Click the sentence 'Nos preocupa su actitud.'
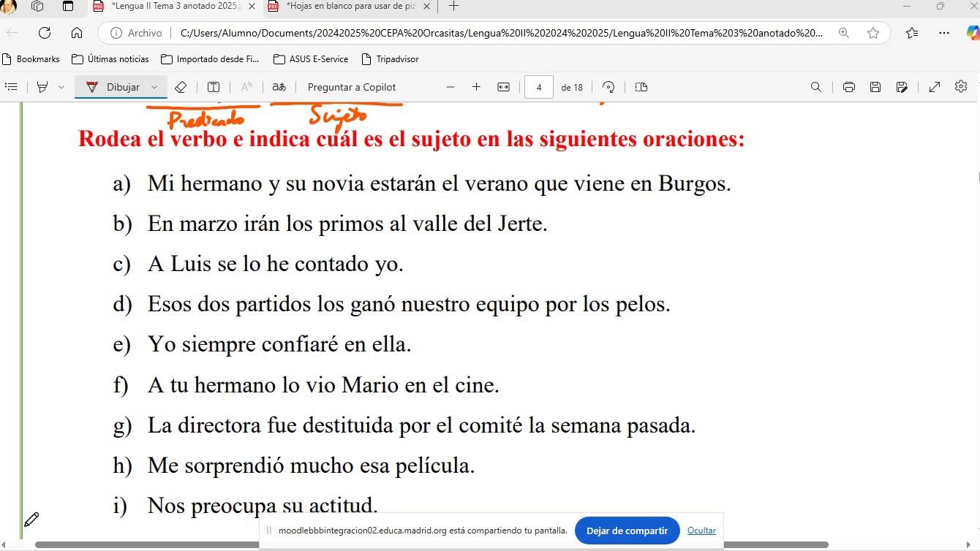The image size is (980, 551). 263,505
